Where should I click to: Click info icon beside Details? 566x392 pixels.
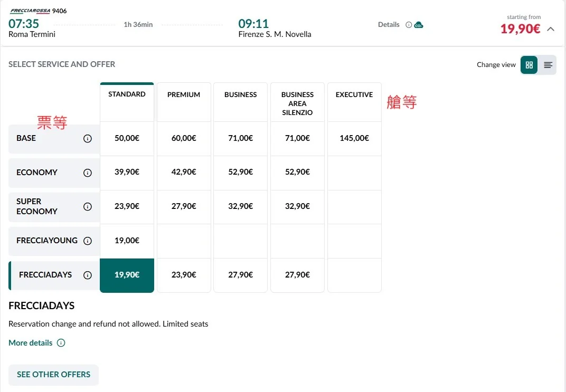[409, 25]
